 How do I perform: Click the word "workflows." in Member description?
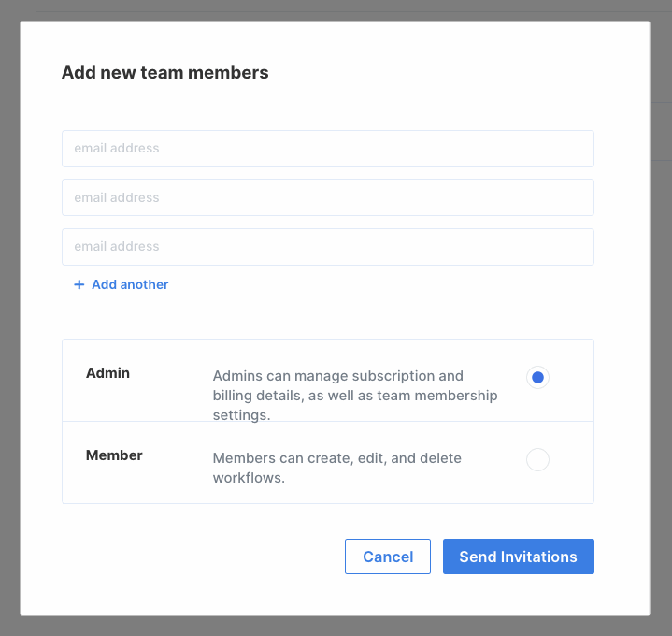(x=249, y=478)
